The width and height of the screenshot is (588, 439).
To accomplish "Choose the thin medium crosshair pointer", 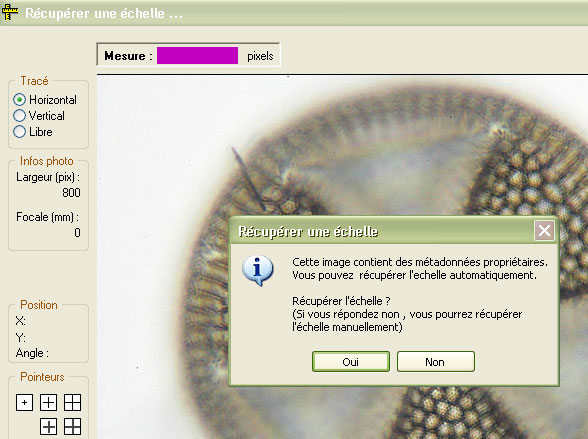I will 48,403.
